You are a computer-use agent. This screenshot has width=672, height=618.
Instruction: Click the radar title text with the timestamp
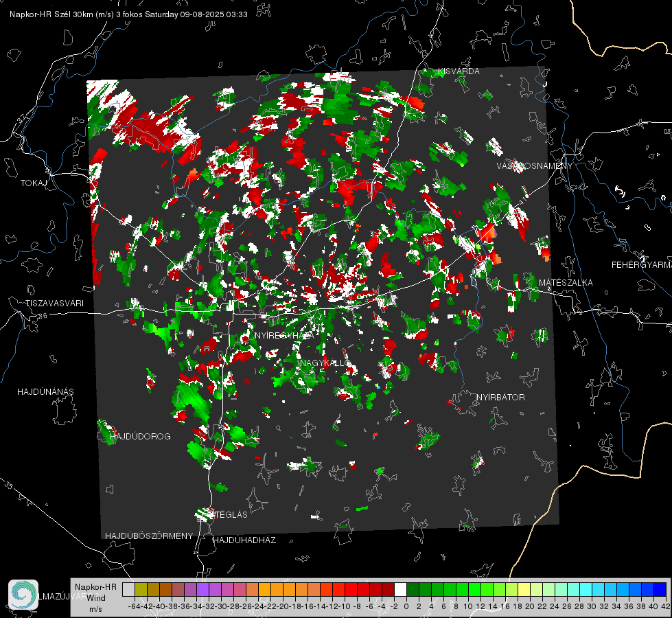tap(128, 14)
